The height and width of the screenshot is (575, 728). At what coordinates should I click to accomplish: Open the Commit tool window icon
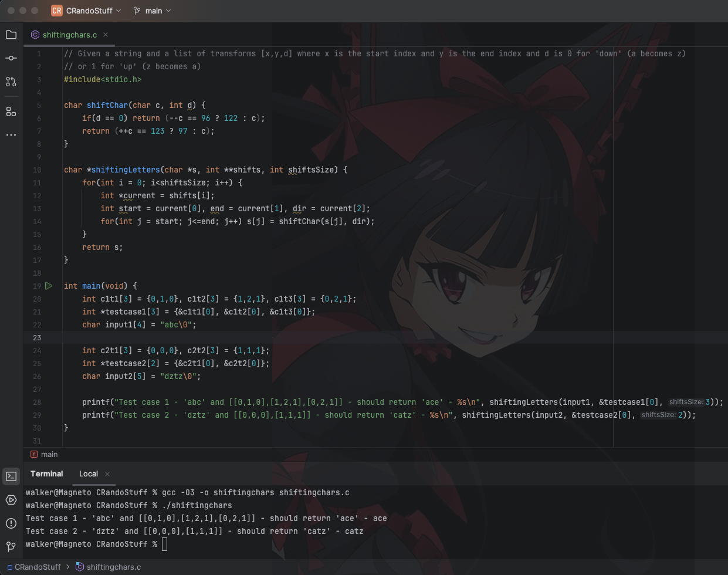[11, 58]
